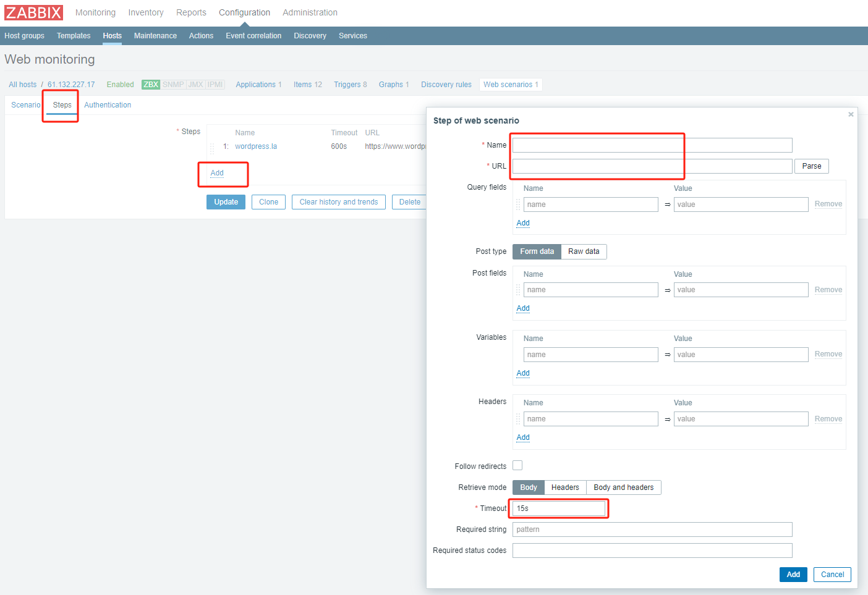
Task: Open the Monitoring menu
Action: point(95,12)
